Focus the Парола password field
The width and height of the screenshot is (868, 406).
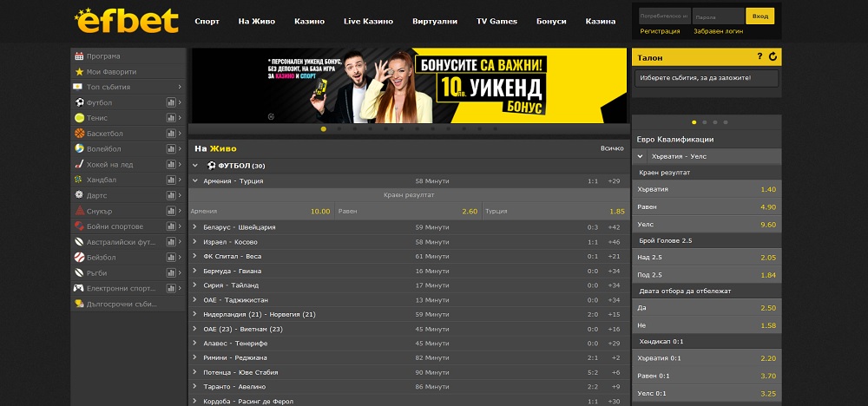click(x=718, y=16)
